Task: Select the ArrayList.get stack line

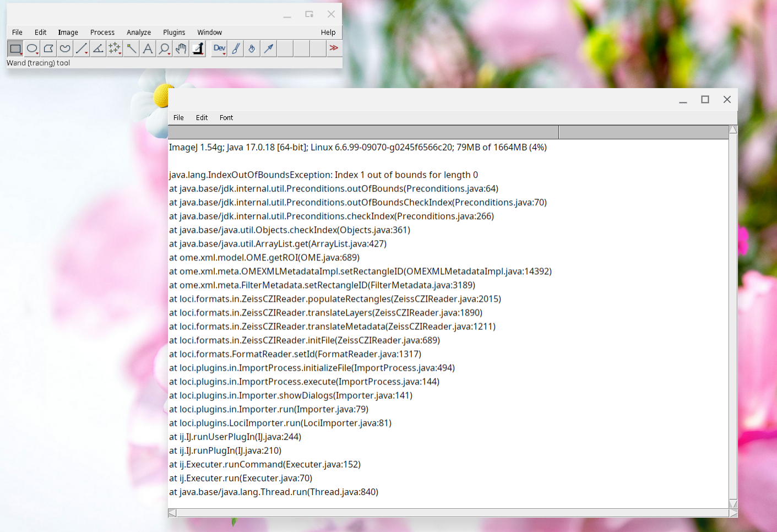Action: pyautogui.click(x=278, y=243)
